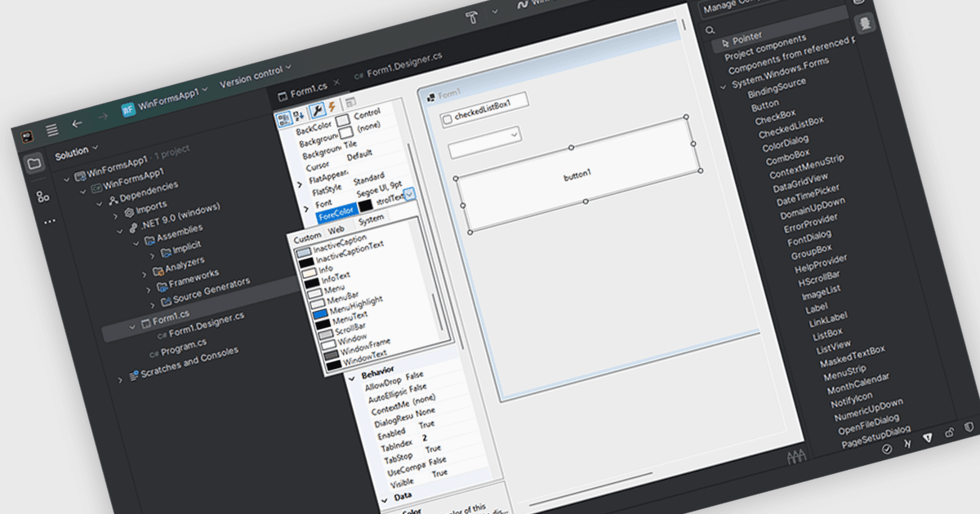Expand Scratches and Consoles node
This screenshot has width=980, height=514.
coord(120,379)
